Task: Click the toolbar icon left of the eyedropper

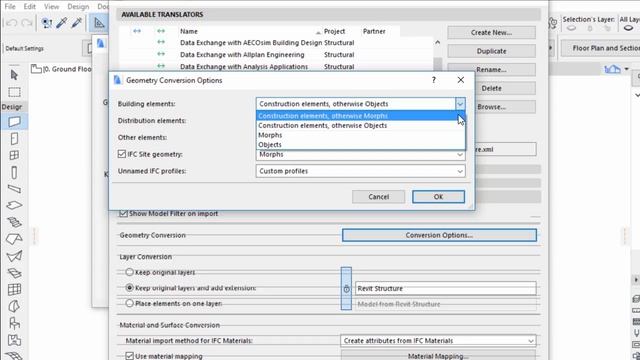Action: (x=47, y=23)
